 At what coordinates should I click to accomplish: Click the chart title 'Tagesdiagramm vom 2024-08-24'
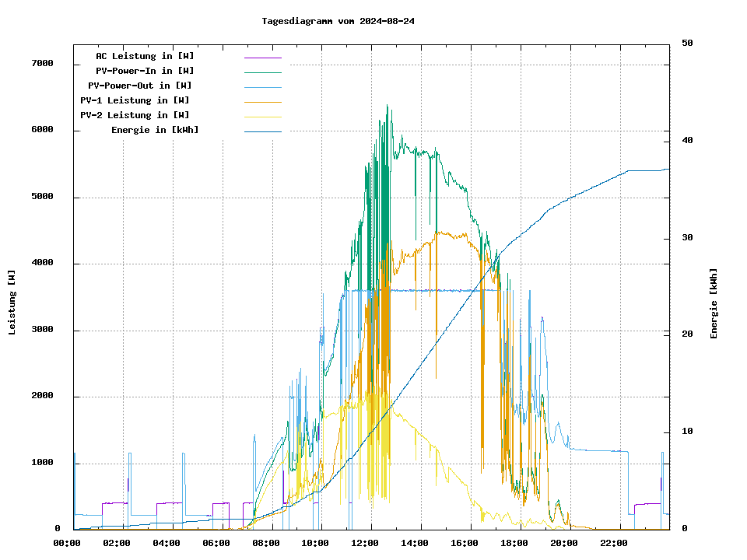pos(338,21)
